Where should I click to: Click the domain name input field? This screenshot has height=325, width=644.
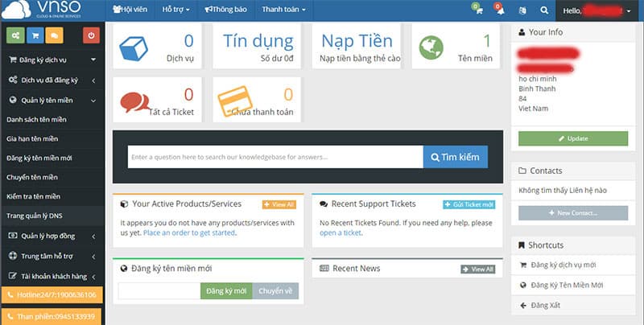pyautogui.click(x=159, y=291)
